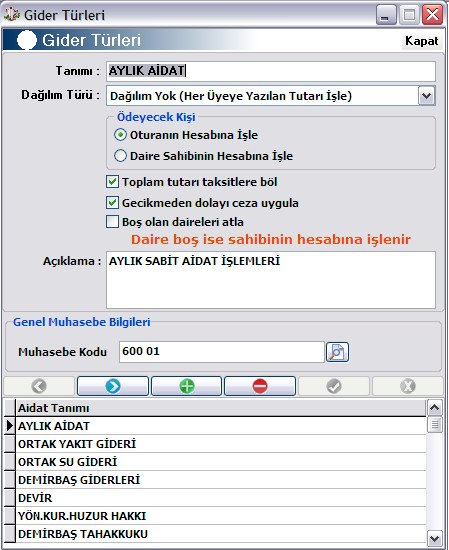The height and width of the screenshot is (550, 449).
Task: Add a new record with the green plus
Action: point(187,386)
